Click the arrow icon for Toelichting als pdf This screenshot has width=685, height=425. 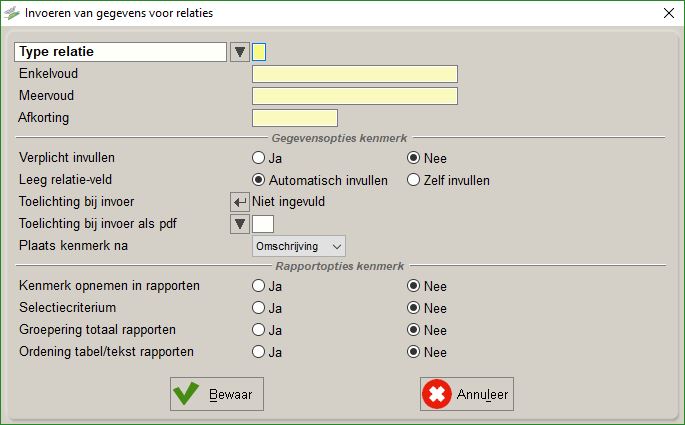[240, 224]
